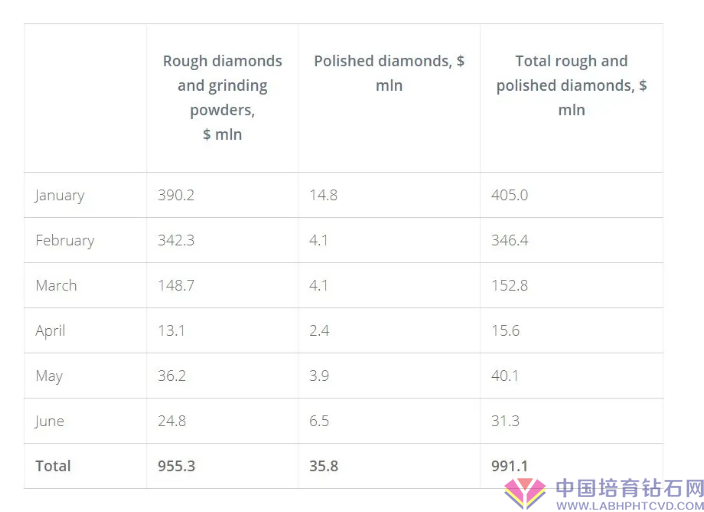This screenshot has width=704, height=512.
Task: Select the 14.8 polished diamonds cell
Action: pos(323,195)
